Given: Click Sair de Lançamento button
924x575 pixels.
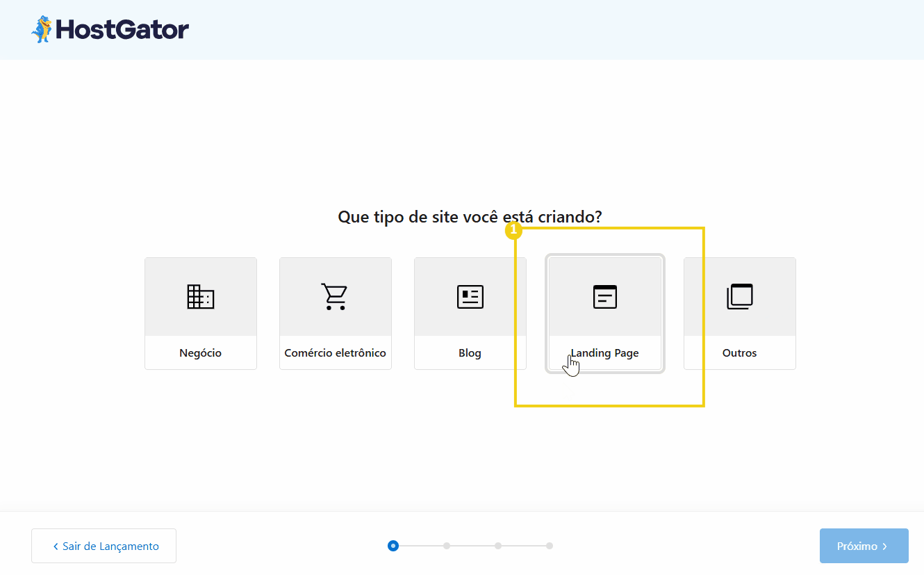Looking at the screenshot, I should tap(104, 546).
